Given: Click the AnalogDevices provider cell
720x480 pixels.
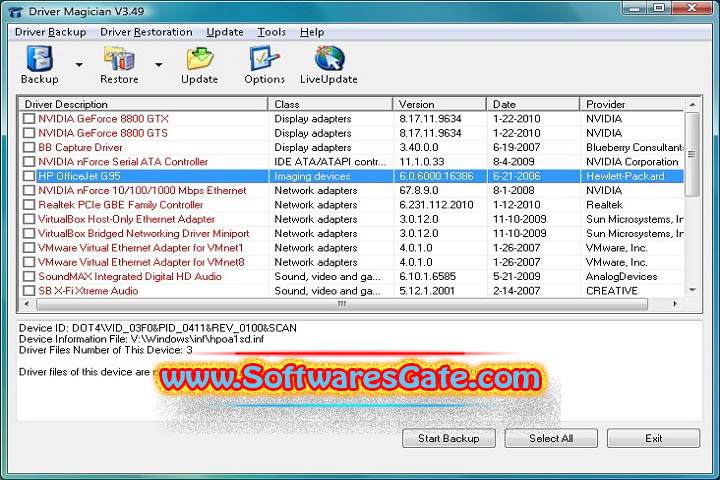Looking at the screenshot, I should pyautogui.click(x=621, y=277).
